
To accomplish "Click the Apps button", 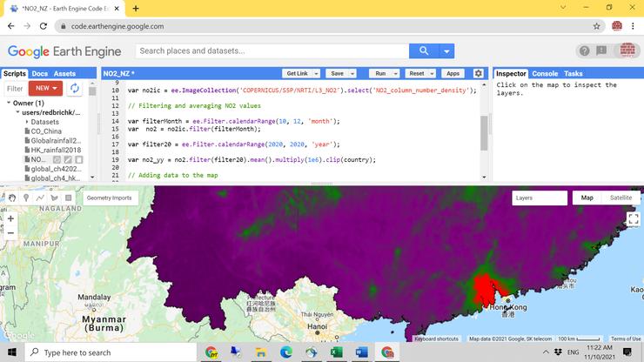I will (453, 74).
